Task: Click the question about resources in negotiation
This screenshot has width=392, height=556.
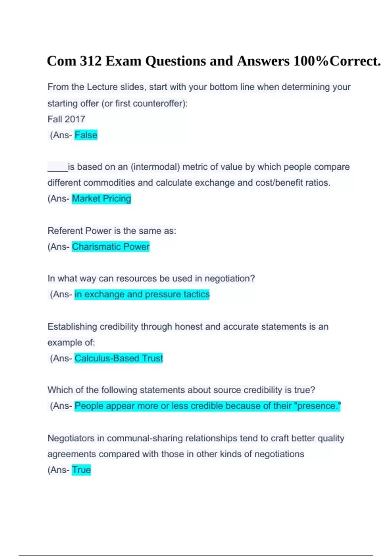Action: click(x=151, y=278)
